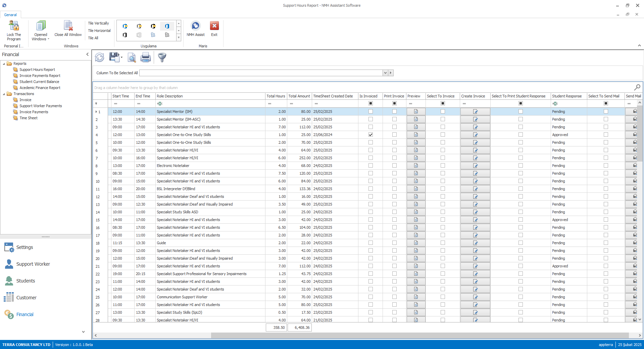Click the grid search magnifier icon
Image resolution: width=644 pixels, height=349 pixels.
(637, 87)
